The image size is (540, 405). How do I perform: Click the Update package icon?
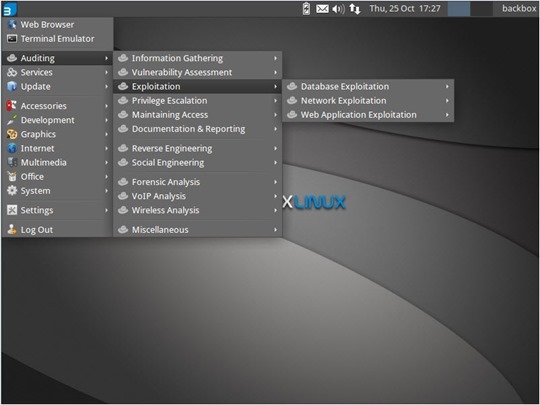tap(12, 86)
